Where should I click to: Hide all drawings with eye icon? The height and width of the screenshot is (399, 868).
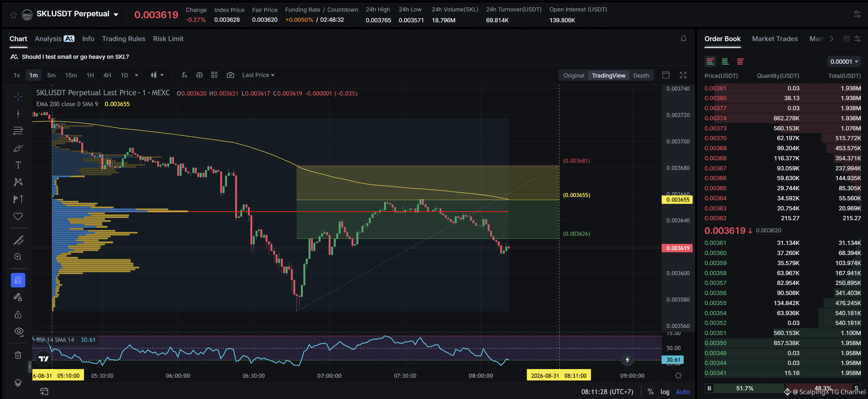click(18, 332)
